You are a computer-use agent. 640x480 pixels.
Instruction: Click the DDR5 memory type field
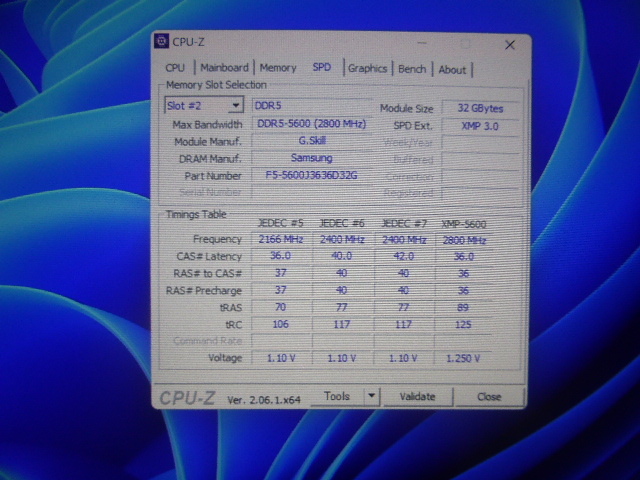pos(311,106)
